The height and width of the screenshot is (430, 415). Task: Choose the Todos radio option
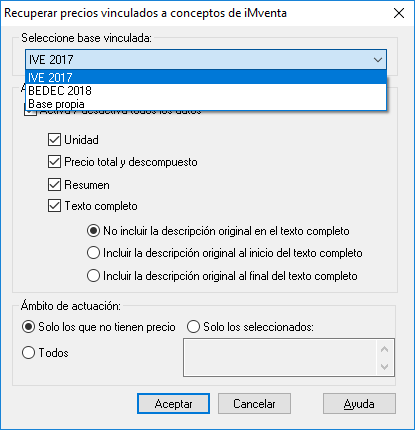(28, 352)
